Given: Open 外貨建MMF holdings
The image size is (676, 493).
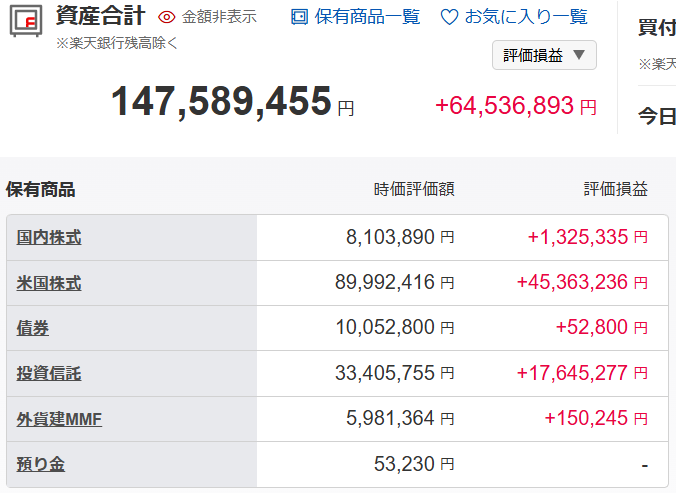Looking at the screenshot, I should point(59,419).
